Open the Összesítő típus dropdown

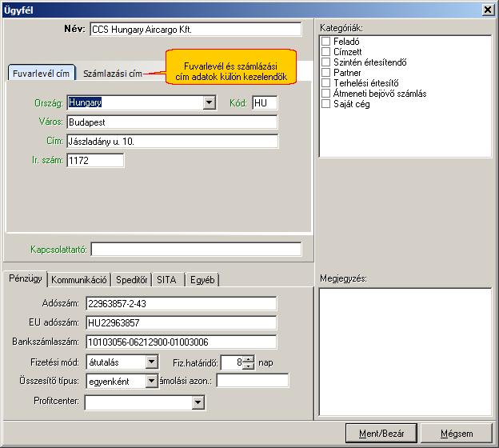click(x=151, y=381)
